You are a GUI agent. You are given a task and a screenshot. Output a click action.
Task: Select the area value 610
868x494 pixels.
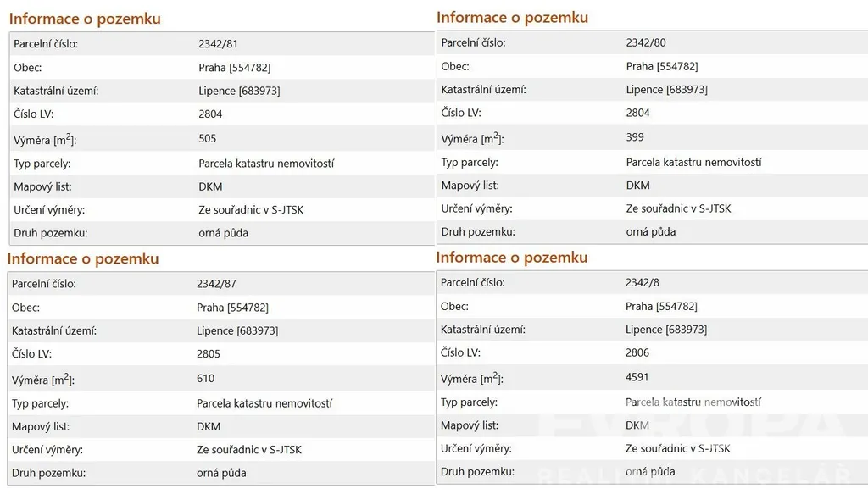coord(205,379)
